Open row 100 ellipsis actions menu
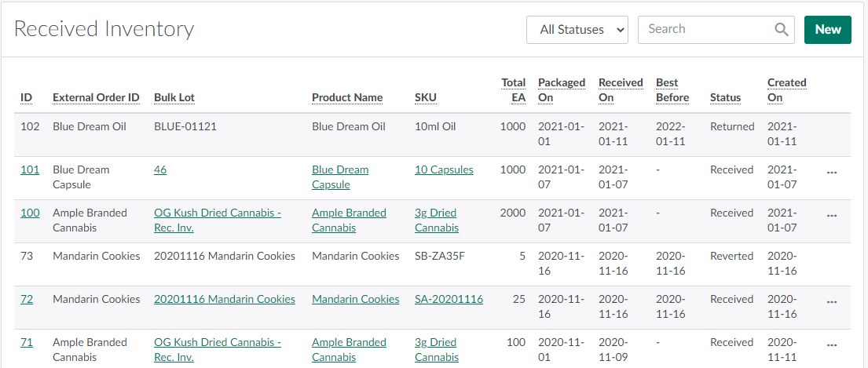The height and width of the screenshot is (368, 868). point(832,213)
